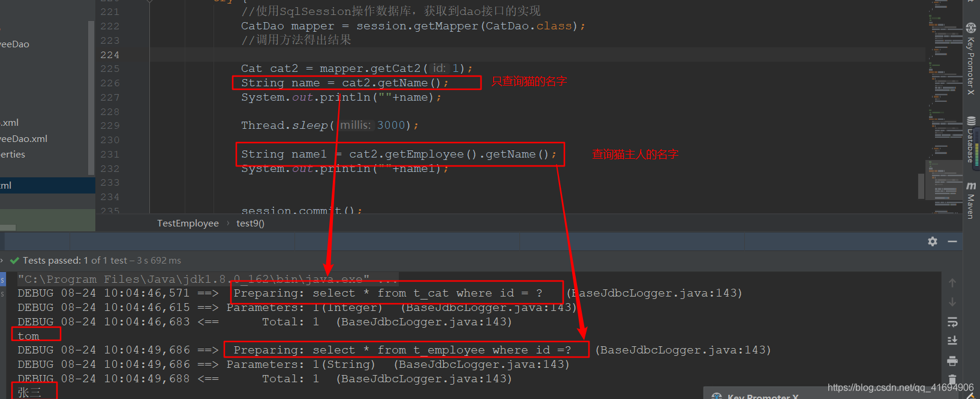Click the 'millis:' hint in Thread.sleep
980x399 pixels.
click(x=356, y=125)
